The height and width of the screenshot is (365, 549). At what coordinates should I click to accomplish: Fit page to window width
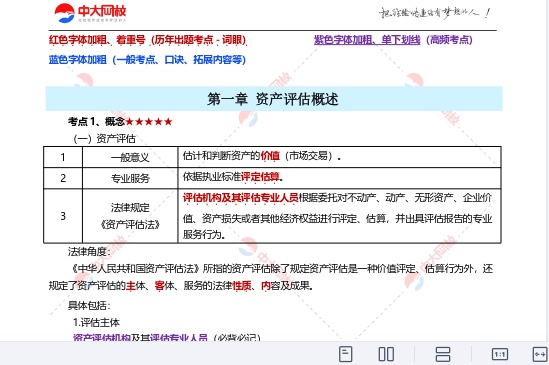[540, 354]
